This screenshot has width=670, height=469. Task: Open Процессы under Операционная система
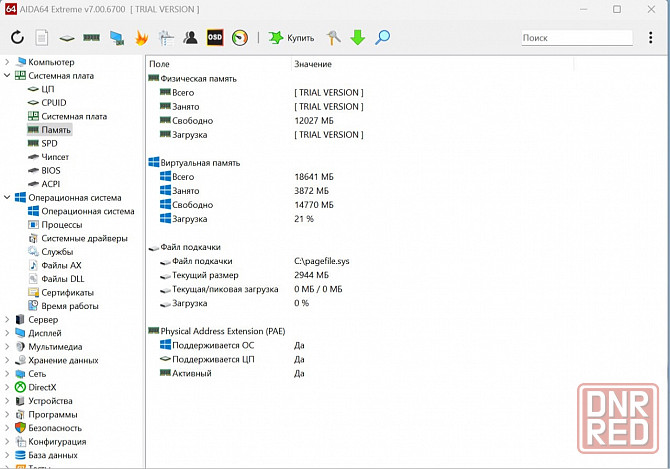point(62,225)
